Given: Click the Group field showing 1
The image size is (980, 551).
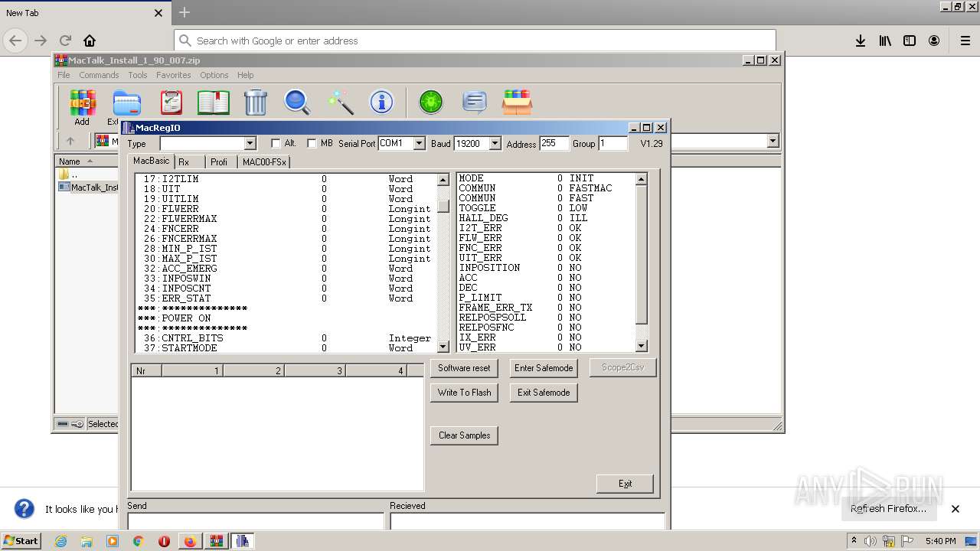Looking at the screenshot, I should click(x=612, y=143).
